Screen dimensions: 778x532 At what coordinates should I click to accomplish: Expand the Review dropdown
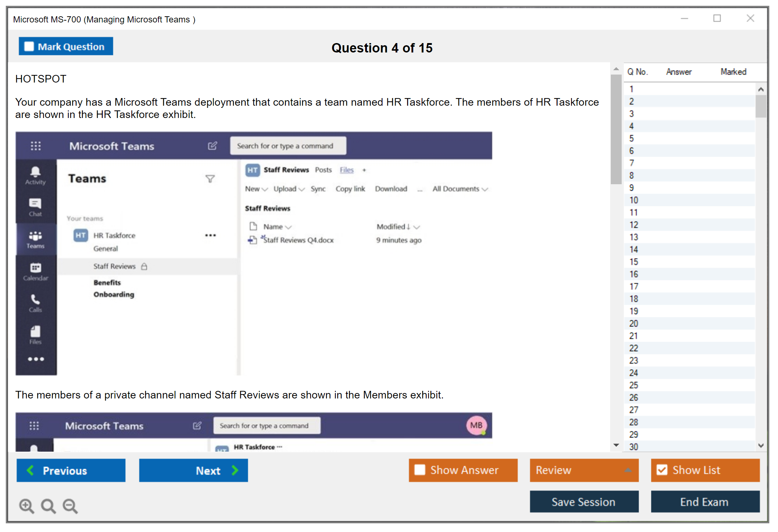628,470
